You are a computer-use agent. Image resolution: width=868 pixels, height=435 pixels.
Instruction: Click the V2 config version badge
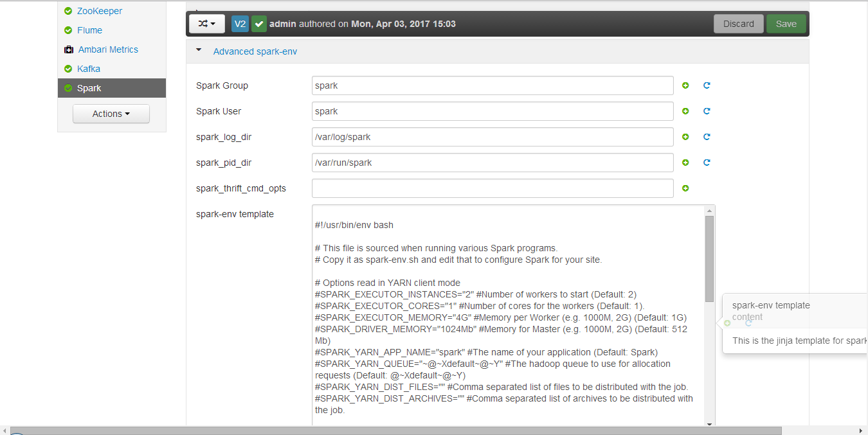240,24
